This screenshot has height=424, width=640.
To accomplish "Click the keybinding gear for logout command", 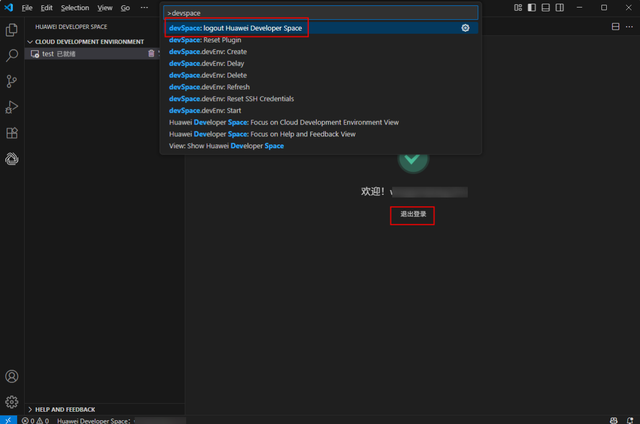I will [465, 28].
